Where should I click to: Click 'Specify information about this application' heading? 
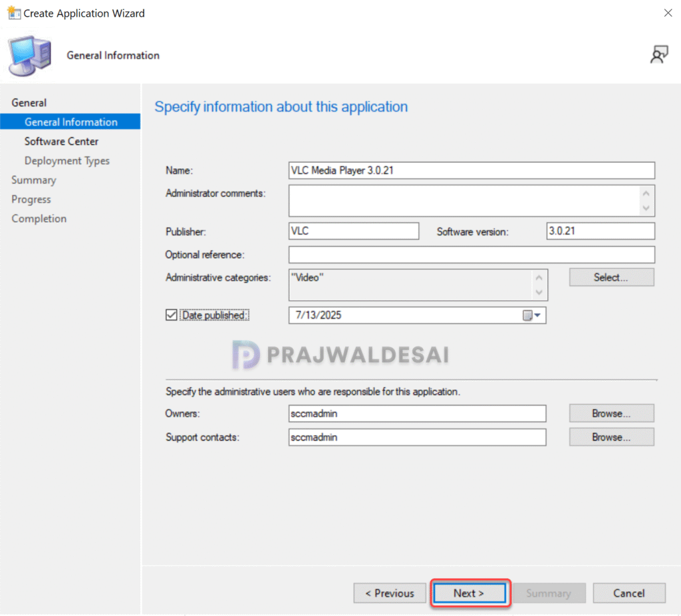click(x=281, y=107)
